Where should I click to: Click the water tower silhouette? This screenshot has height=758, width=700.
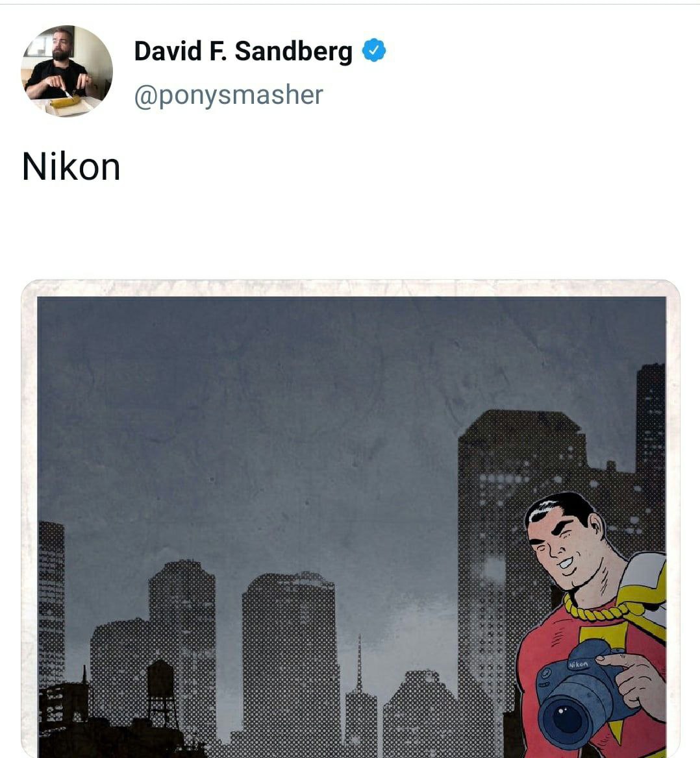point(160,691)
